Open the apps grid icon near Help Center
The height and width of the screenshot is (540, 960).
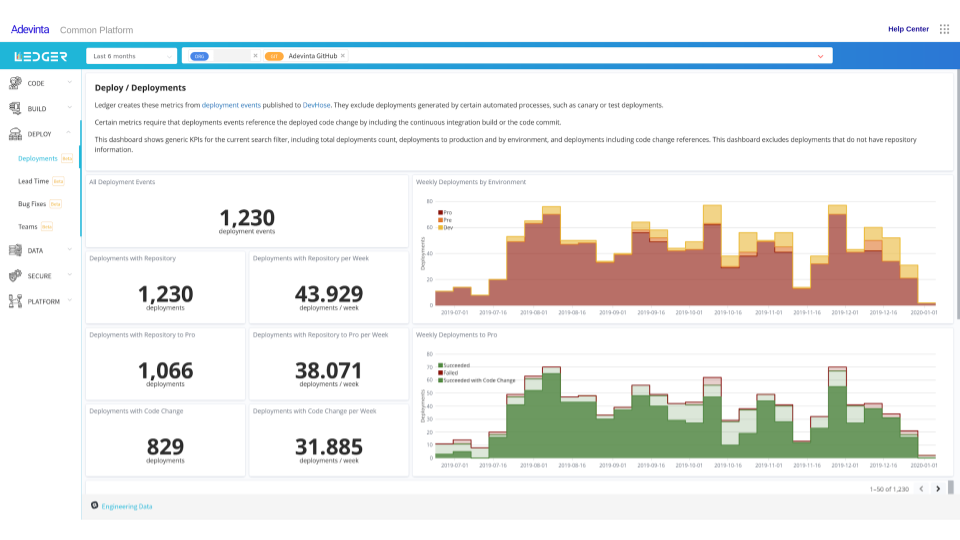pyautogui.click(x=944, y=29)
